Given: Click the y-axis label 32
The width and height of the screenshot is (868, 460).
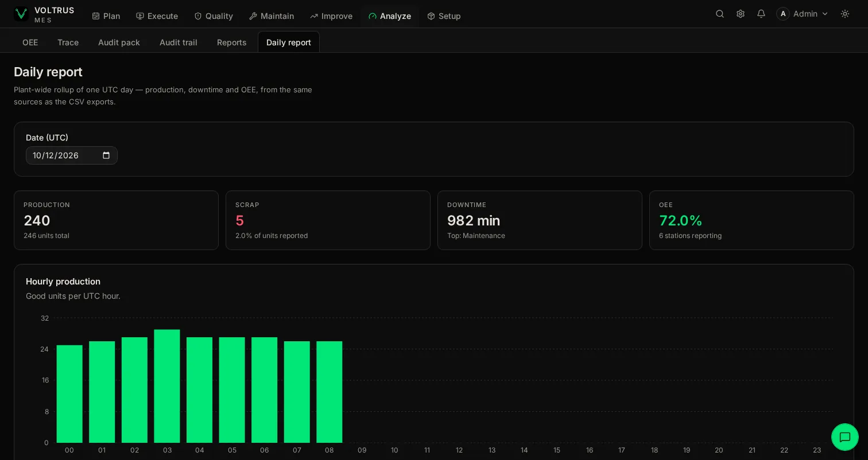Looking at the screenshot, I should point(45,318).
